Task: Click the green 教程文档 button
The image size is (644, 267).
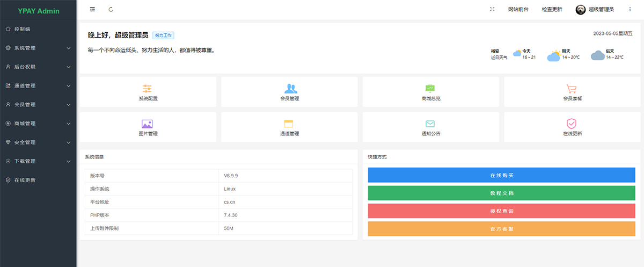Action: point(502,193)
